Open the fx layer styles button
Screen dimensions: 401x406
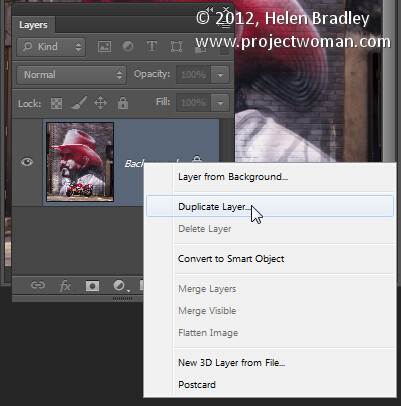click(65, 286)
